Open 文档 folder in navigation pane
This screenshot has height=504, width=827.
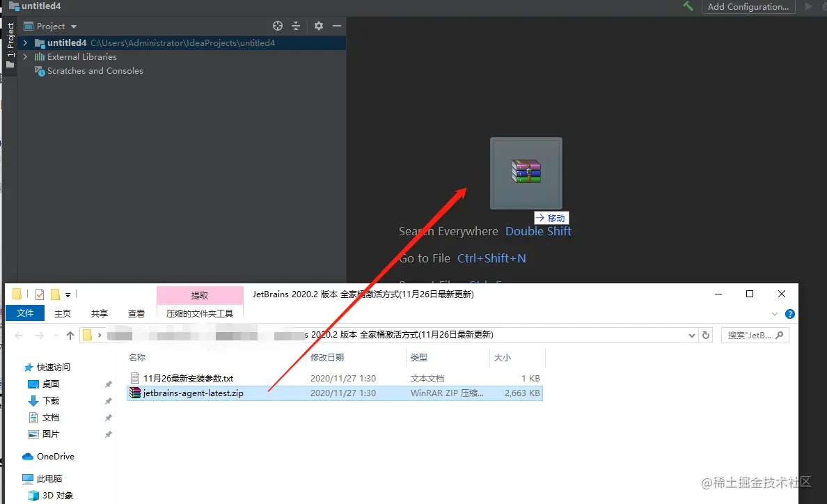click(x=51, y=418)
